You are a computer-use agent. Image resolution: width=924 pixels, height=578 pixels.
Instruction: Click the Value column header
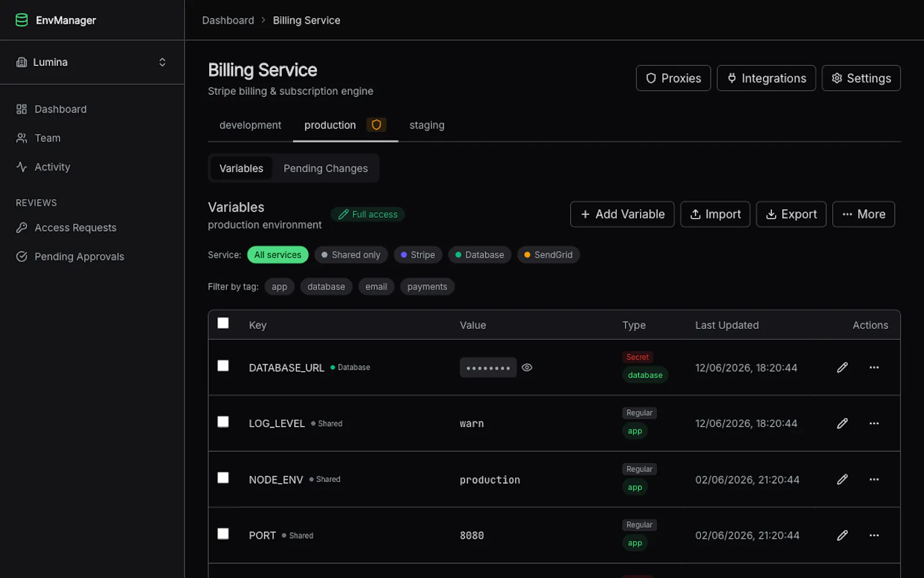tap(473, 325)
